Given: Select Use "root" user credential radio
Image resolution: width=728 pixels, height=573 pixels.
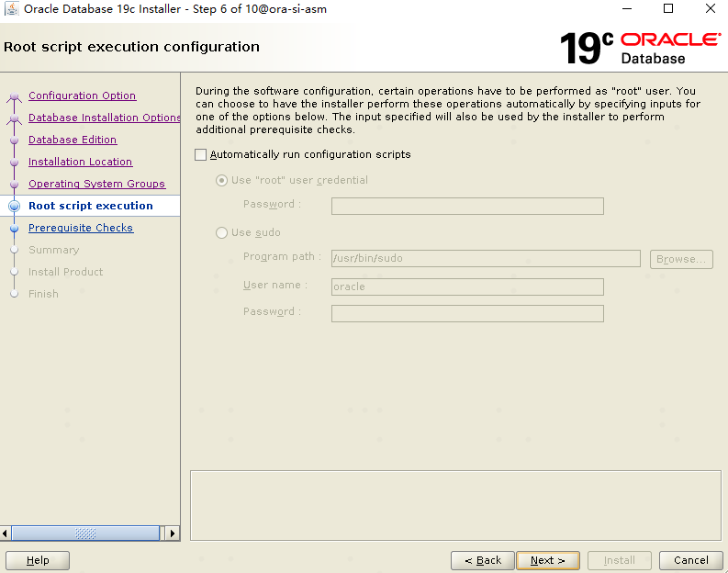Looking at the screenshot, I should 221,180.
